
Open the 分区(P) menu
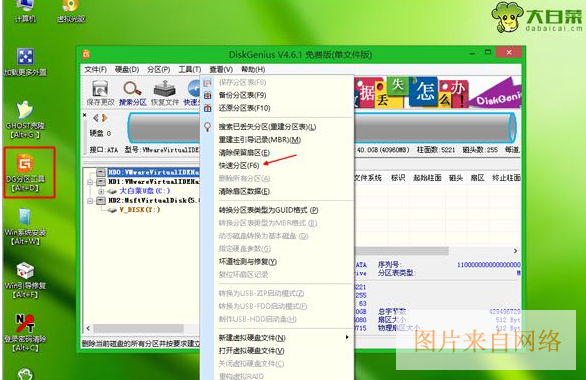click(158, 69)
